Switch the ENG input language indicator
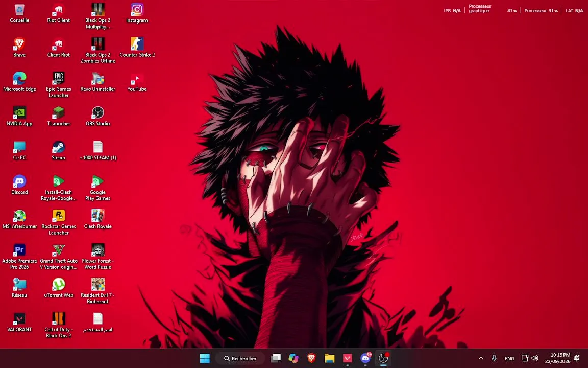 coord(509,358)
